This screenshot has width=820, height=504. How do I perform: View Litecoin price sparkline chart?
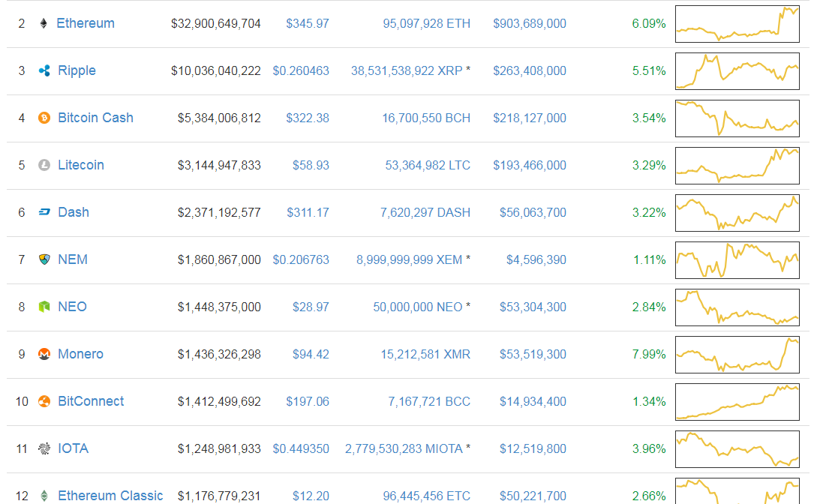pos(737,166)
